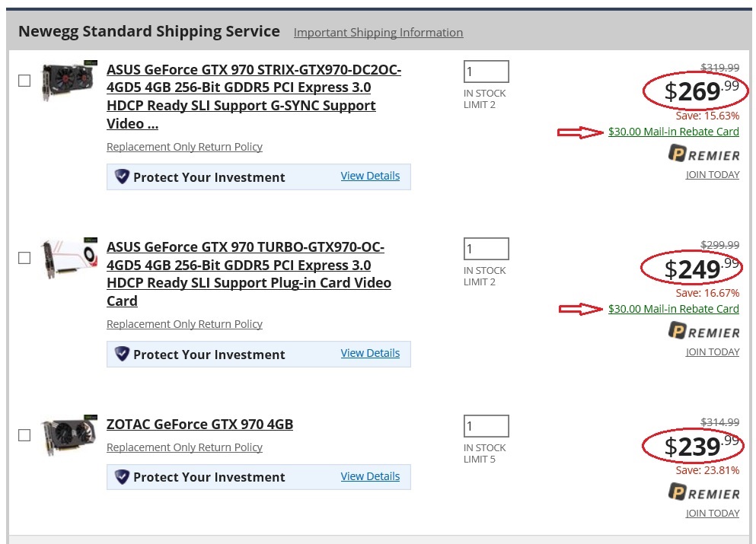Viewport: 756px width, 544px height.
Task: Click the LIMIT 5 text for ZOTAC card
Action: (479, 460)
